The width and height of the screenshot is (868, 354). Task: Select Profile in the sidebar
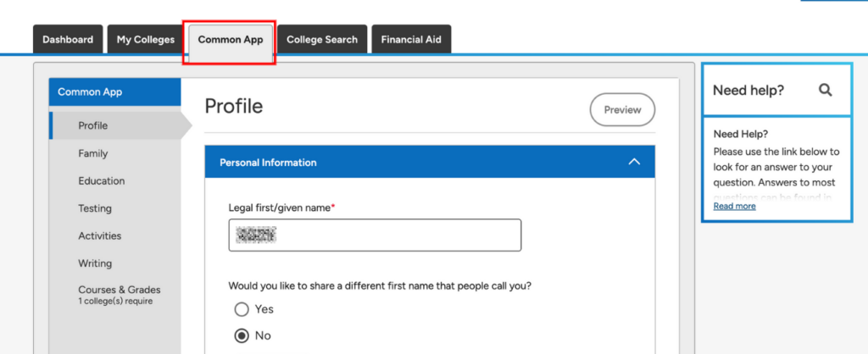(93, 126)
